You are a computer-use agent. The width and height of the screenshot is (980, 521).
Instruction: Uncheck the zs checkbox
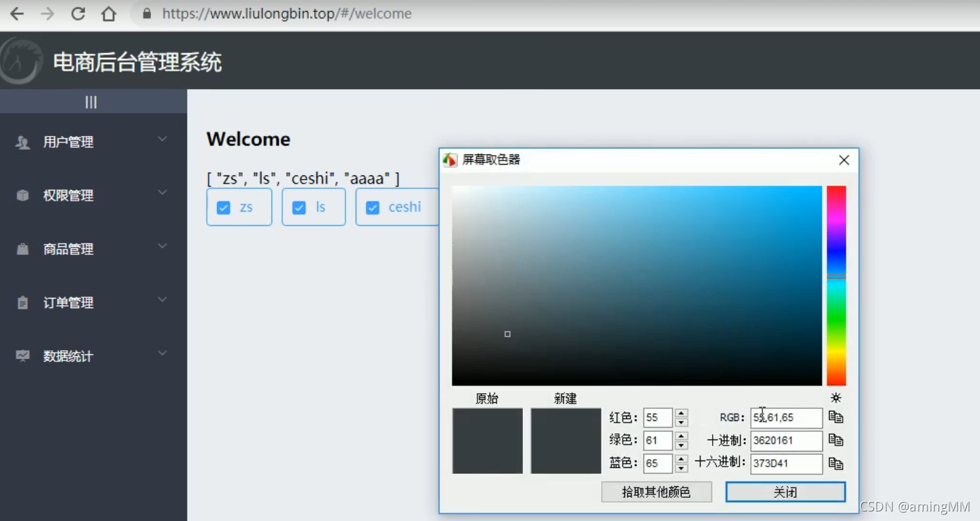click(223, 207)
